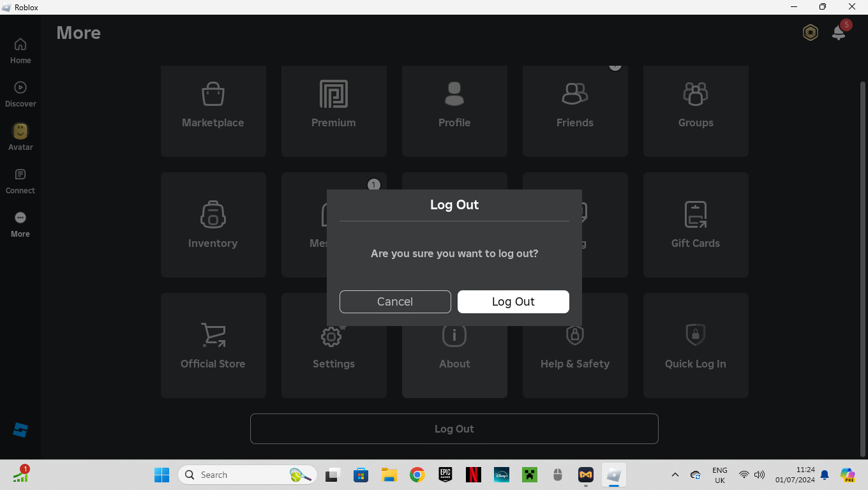This screenshot has width=868, height=490.
Task: Open the Premium tile
Action: point(334,111)
